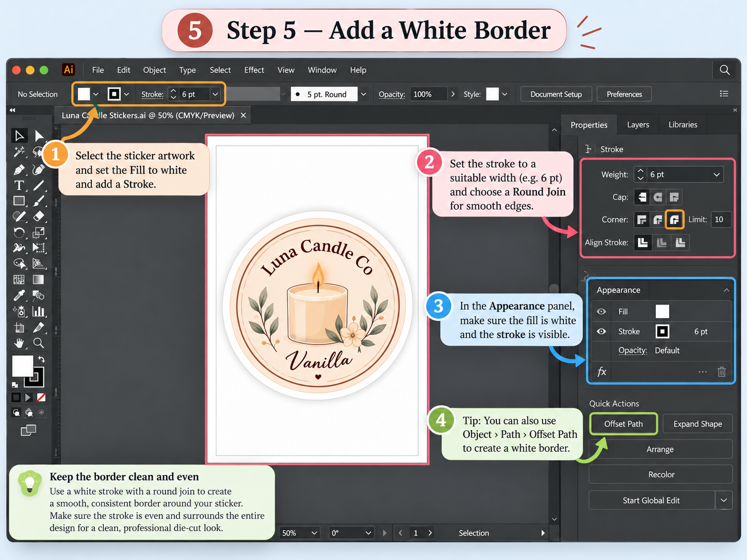Click the Document Setup button
Screen dimensions: 747x560
pyautogui.click(x=556, y=94)
